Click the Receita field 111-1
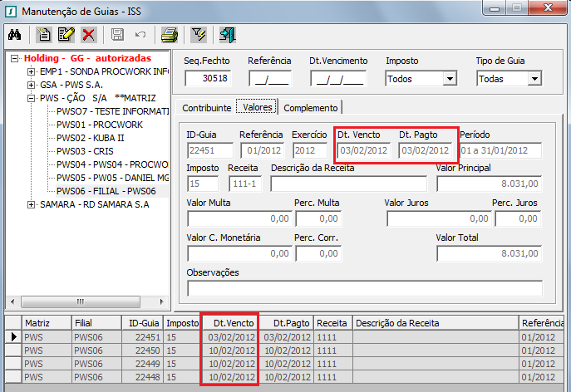 click(244, 184)
